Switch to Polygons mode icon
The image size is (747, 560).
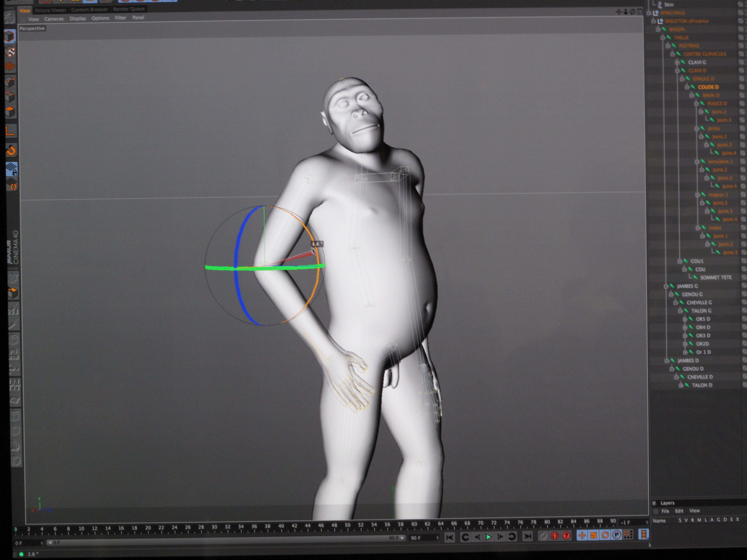click(x=10, y=111)
